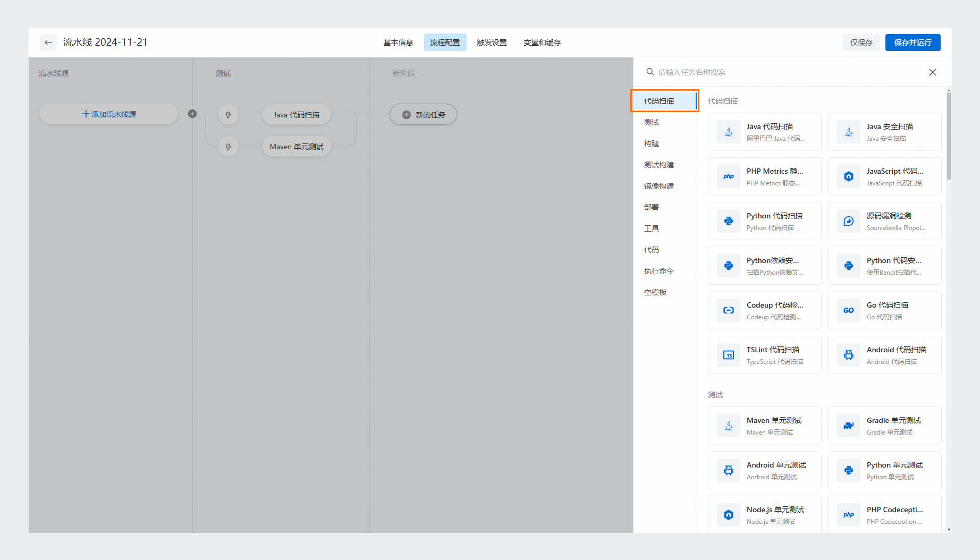
Task: Close the task selection panel
Action: (x=933, y=72)
